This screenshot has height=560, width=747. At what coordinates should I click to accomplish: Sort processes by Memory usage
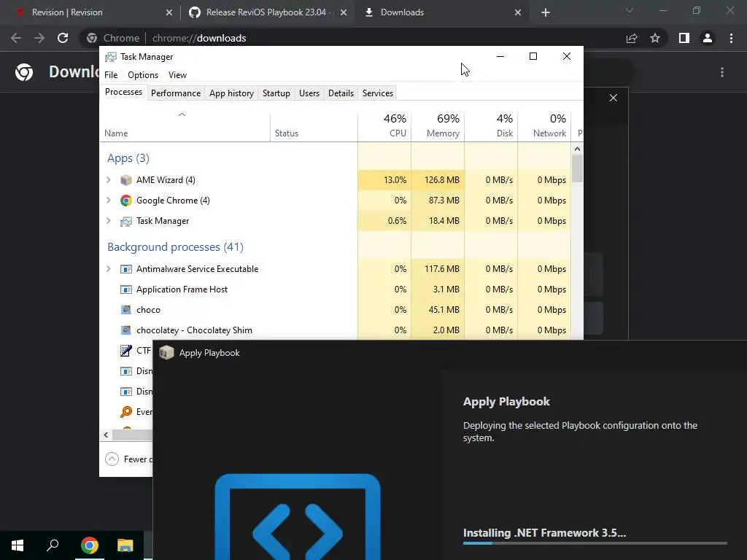pyautogui.click(x=438, y=126)
